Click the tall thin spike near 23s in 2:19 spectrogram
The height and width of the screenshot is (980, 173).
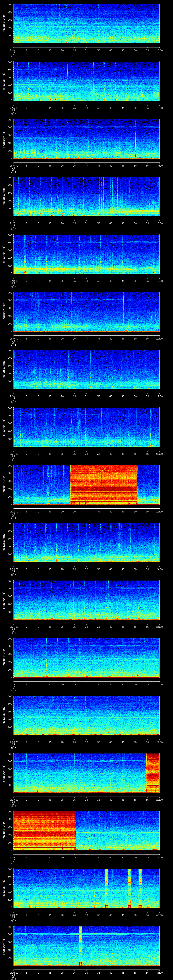coord(71,308)
